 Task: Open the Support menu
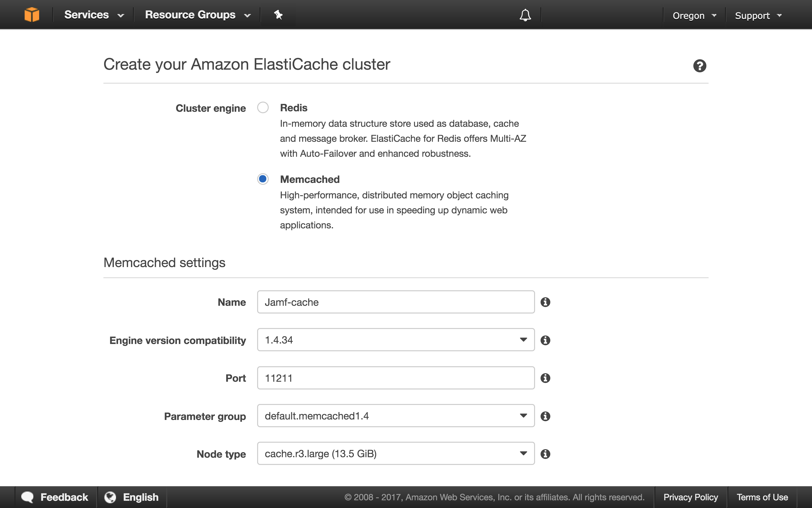[x=758, y=15]
